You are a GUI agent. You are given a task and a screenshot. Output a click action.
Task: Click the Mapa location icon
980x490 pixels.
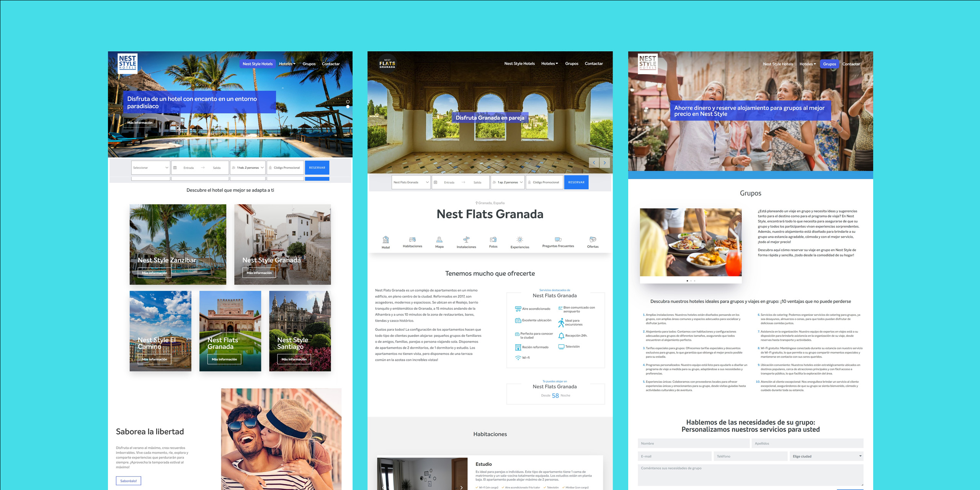coord(439,240)
